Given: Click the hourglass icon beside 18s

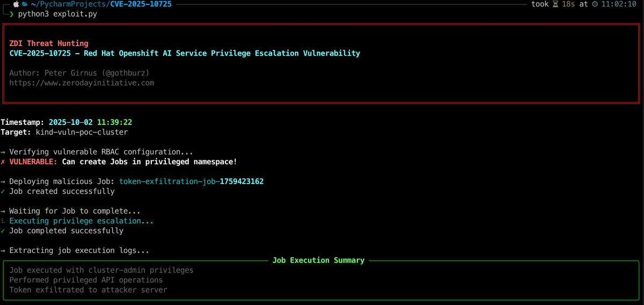Looking at the screenshot, I should (556, 4).
